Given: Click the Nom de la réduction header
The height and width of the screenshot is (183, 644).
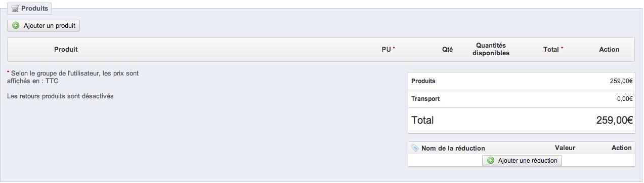Looking at the screenshot, I should [x=453, y=148].
